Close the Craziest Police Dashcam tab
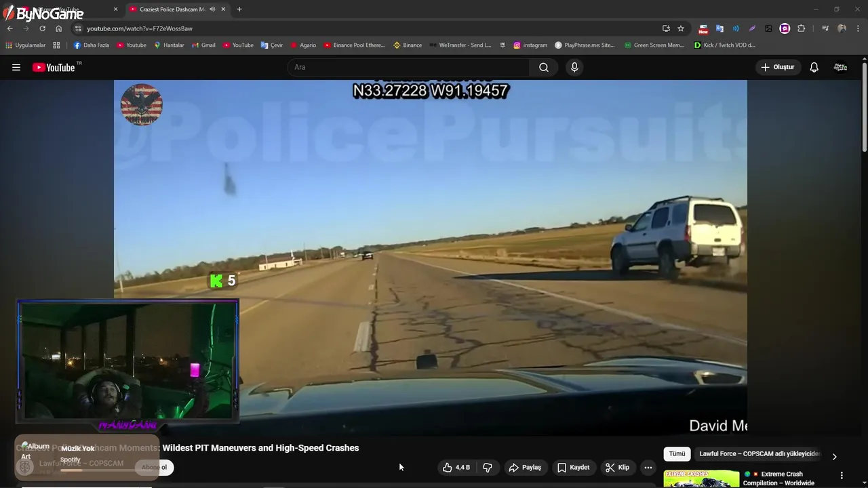The image size is (868, 488). coord(223,9)
